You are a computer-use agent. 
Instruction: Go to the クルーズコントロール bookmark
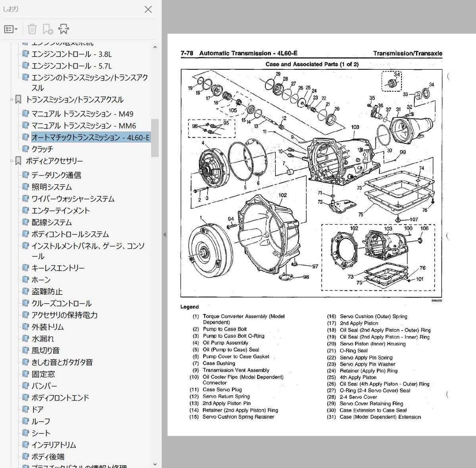pyautogui.click(x=61, y=304)
